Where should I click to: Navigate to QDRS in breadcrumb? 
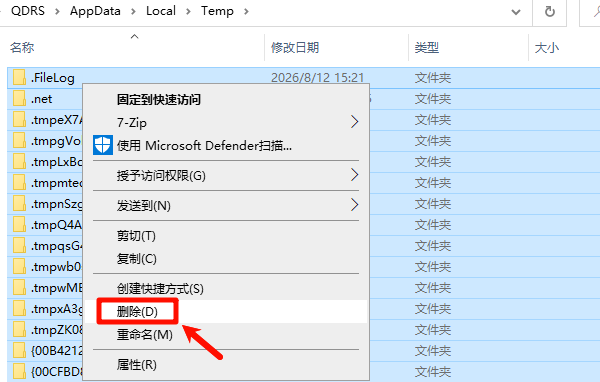pos(28,11)
